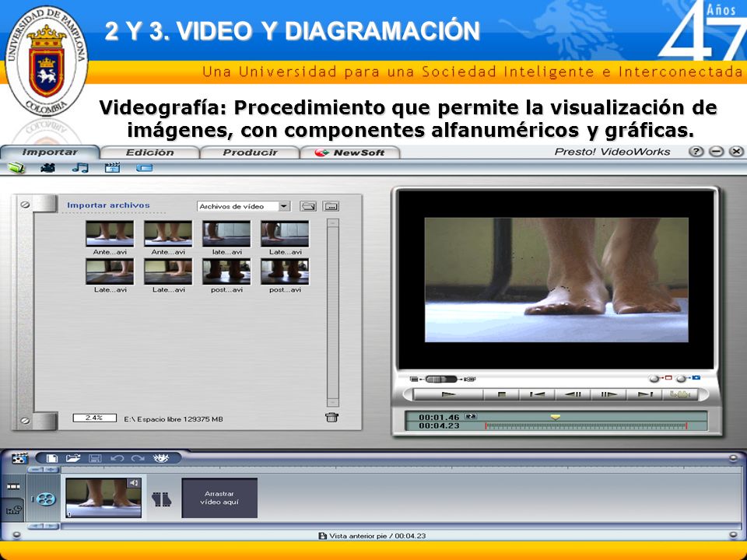Click the E:\ Espacio libre 129375 MB text
Screen dimensions: 747x560
pyautogui.click(x=174, y=419)
